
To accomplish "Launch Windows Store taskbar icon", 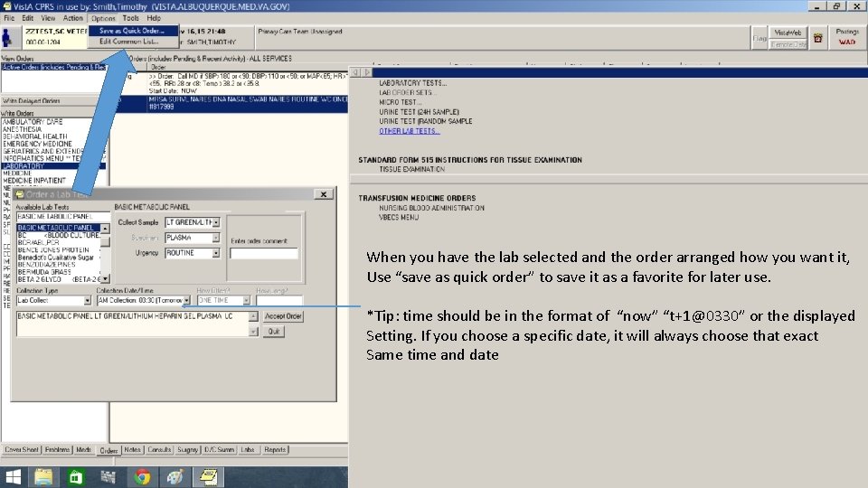I will [75, 477].
